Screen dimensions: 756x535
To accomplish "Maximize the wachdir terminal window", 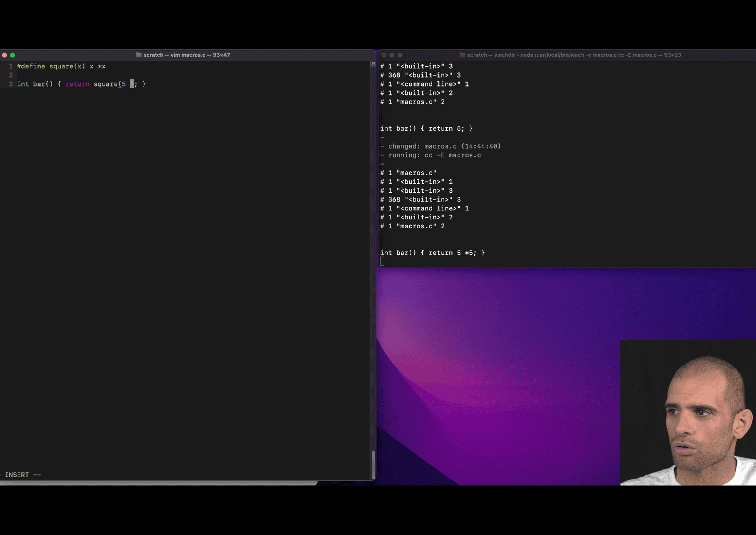I will coord(400,55).
